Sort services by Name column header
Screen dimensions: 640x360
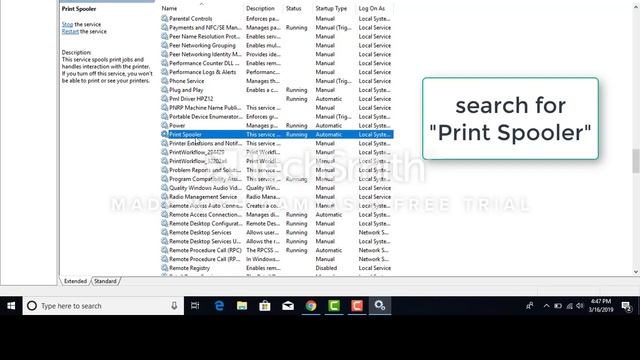[x=169, y=8]
